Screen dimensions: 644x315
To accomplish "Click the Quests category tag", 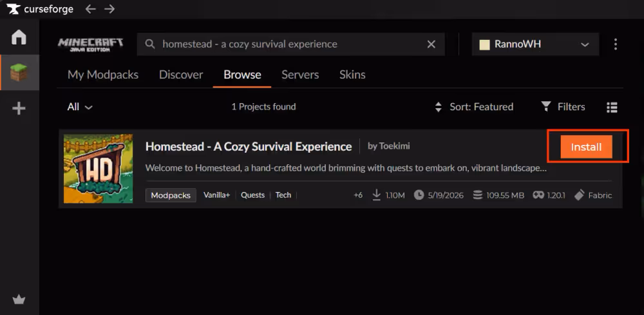I will pyautogui.click(x=252, y=195).
